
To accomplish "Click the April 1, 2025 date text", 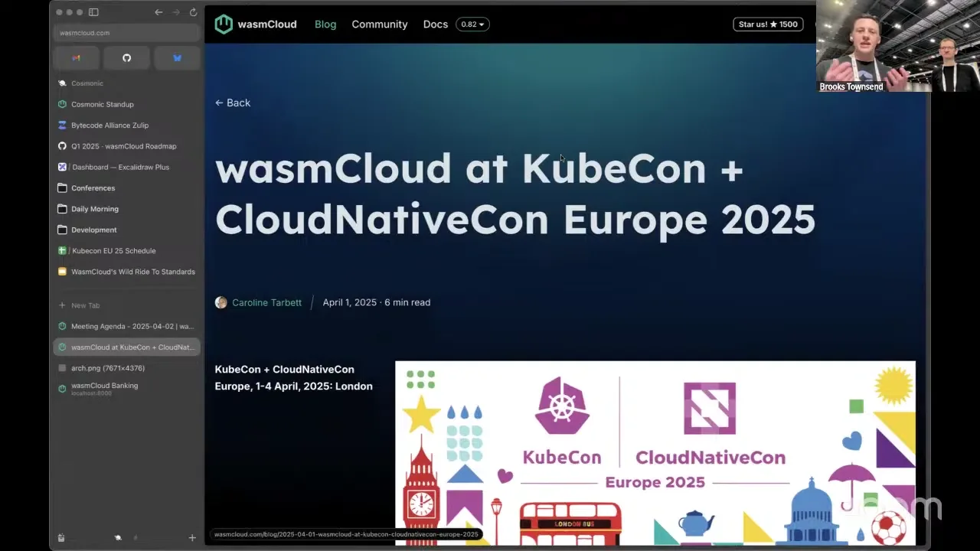I will (x=350, y=302).
